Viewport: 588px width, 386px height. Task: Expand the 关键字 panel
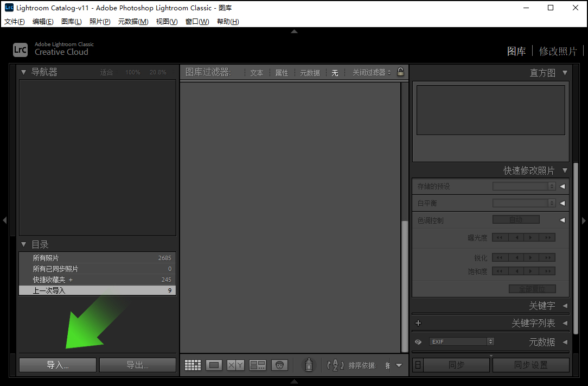(x=565, y=306)
